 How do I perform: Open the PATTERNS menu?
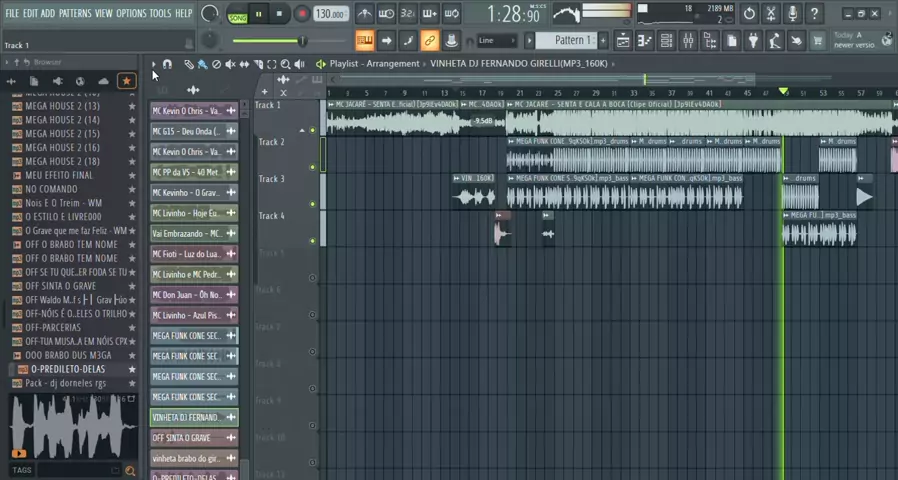pos(75,13)
